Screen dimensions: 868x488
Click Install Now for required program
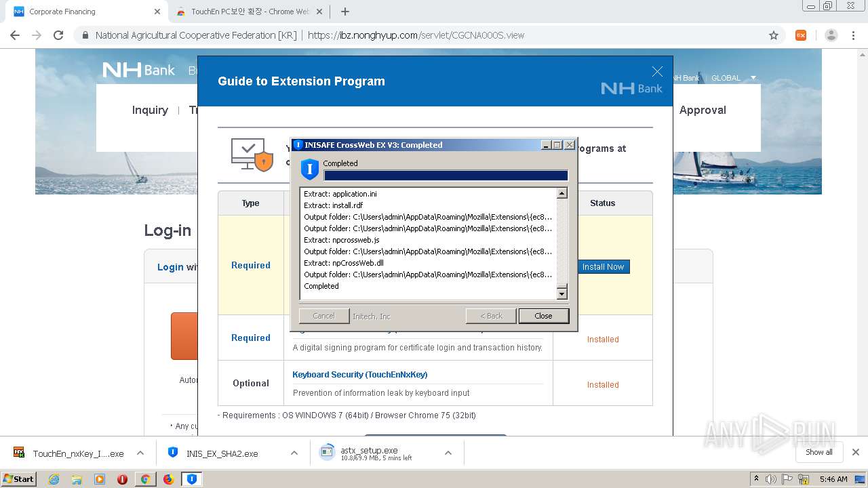[603, 267]
